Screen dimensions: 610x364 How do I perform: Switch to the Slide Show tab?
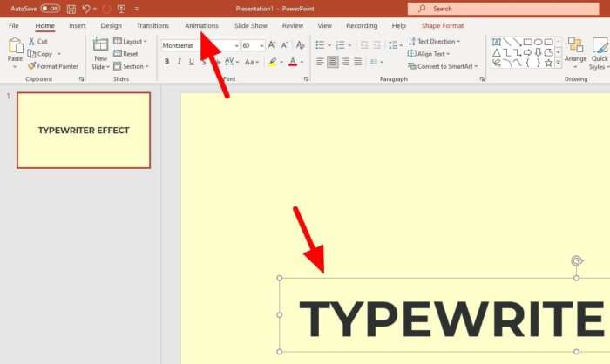coord(251,25)
